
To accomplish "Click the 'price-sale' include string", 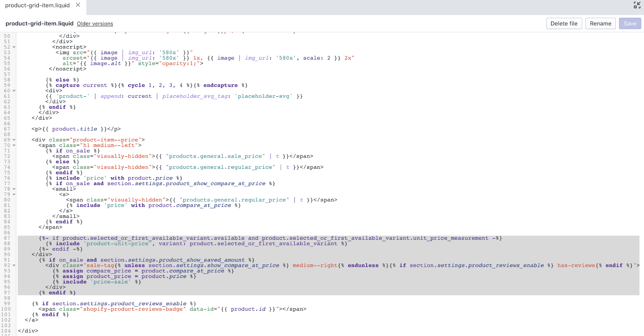I will click(111, 282).
